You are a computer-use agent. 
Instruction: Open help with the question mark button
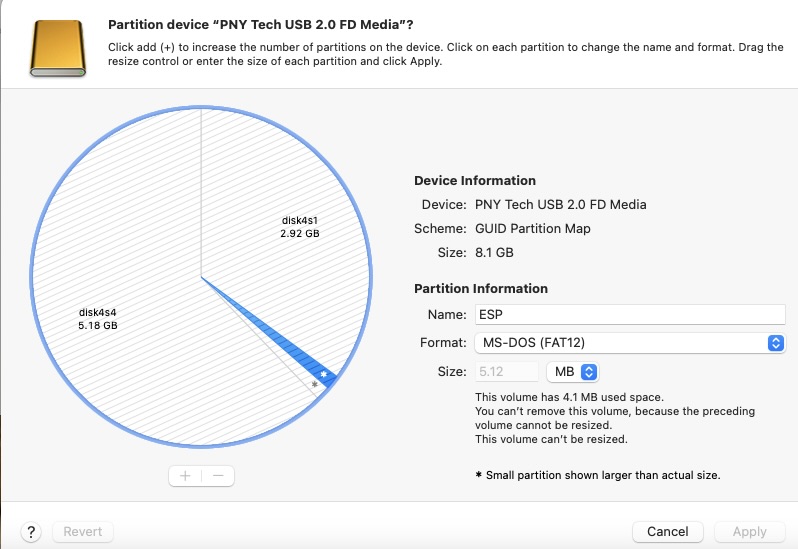[31, 532]
